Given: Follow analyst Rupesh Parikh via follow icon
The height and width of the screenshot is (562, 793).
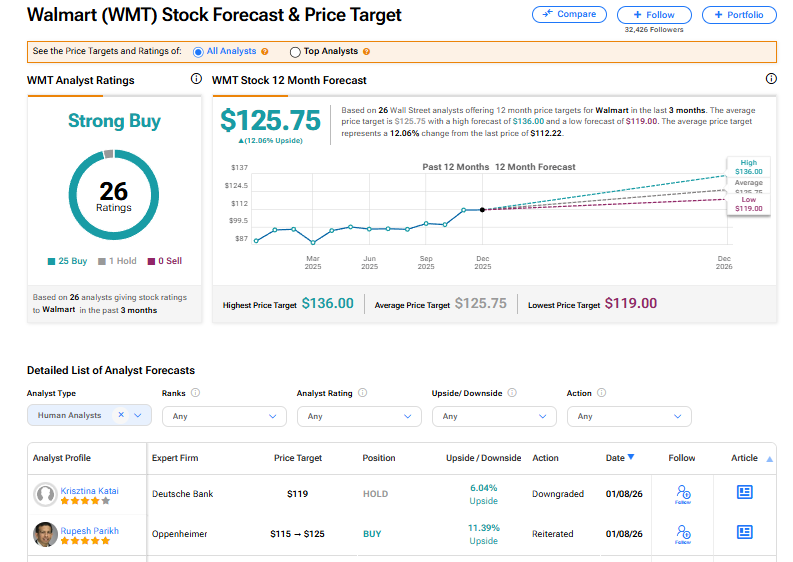Looking at the screenshot, I should [x=682, y=533].
